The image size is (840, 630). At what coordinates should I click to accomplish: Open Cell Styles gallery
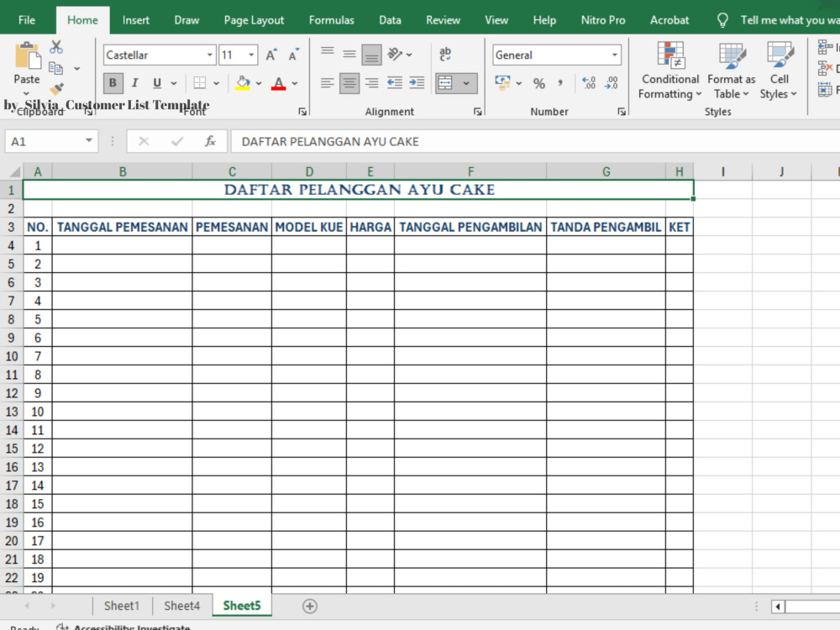[779, 71]
